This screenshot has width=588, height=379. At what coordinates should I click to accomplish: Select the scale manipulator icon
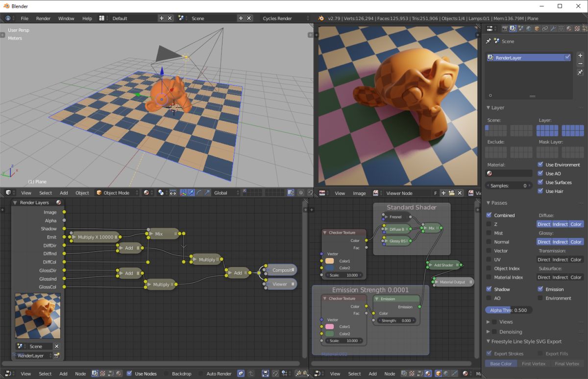(207, 192)
